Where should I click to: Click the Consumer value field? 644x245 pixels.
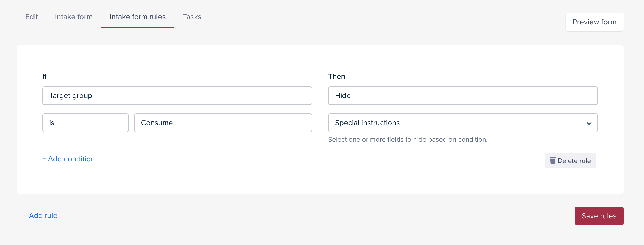223,123
